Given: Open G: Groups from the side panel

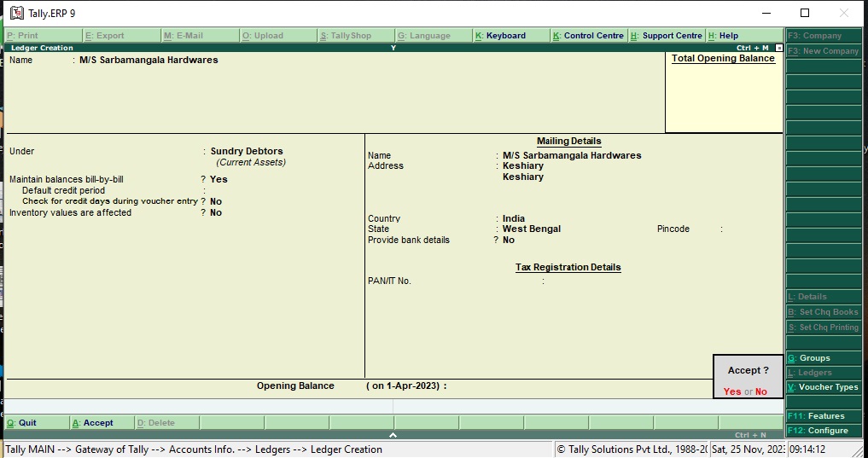Looking at the screenshot, I should pos(824,358).
